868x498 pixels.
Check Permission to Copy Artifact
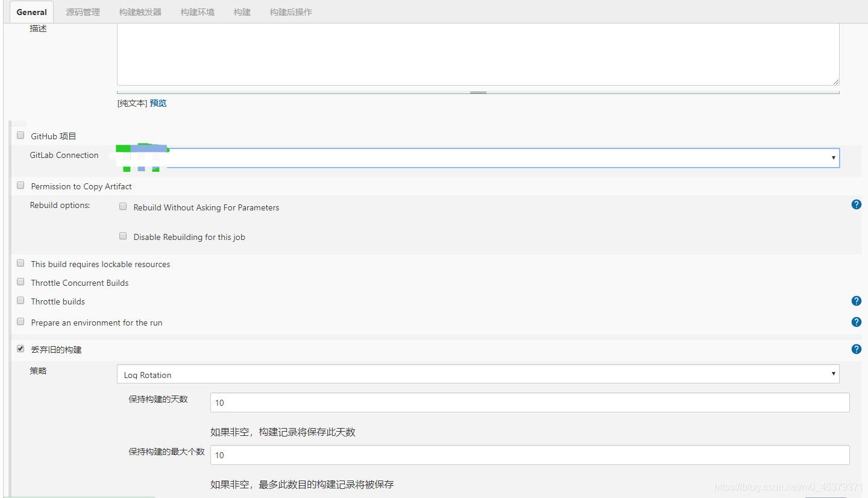pos(20,186)
